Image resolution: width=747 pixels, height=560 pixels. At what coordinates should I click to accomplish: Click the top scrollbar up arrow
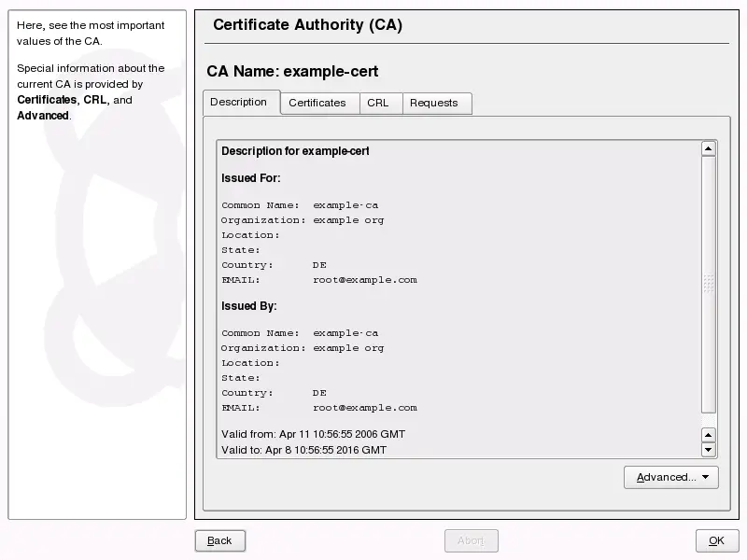tap(708, 148)
